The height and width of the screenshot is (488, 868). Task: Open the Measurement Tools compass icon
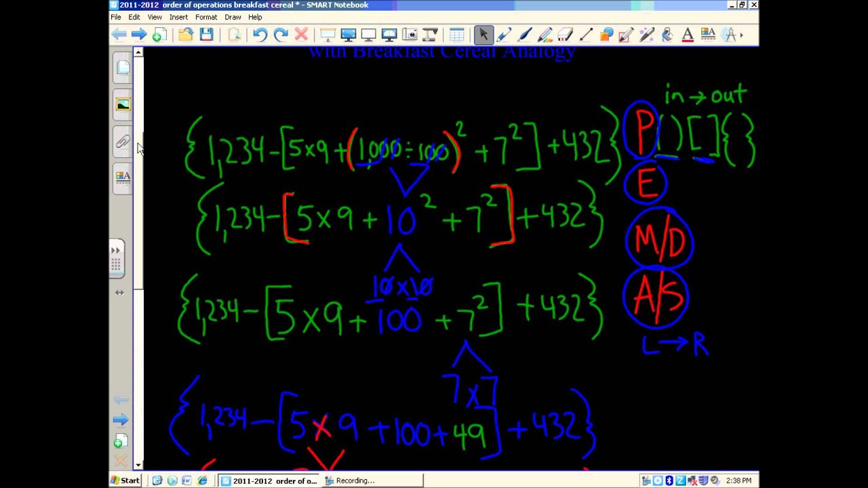[729, 35]
